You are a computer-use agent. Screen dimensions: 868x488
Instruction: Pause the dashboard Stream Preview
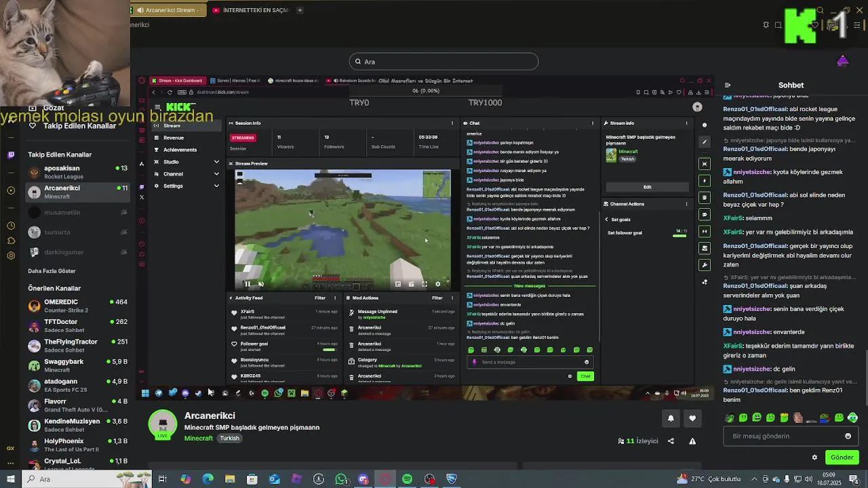[x=248, y=284]
